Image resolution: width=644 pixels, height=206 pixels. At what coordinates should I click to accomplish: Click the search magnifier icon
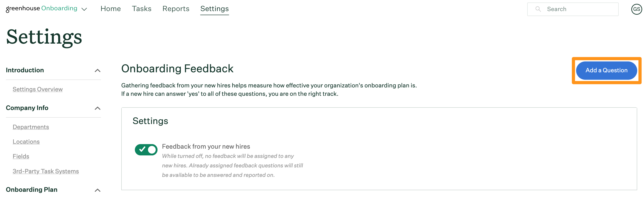pos(538,9)
